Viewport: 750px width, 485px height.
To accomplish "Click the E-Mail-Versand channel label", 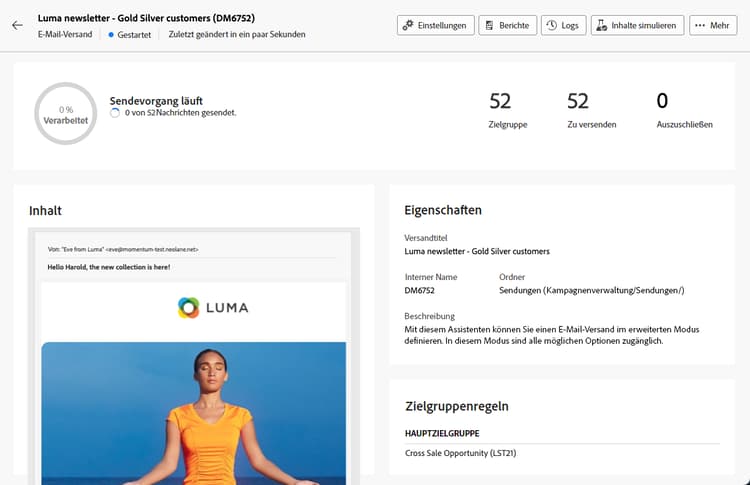I will pyautogui.click(x=65, y=34).
